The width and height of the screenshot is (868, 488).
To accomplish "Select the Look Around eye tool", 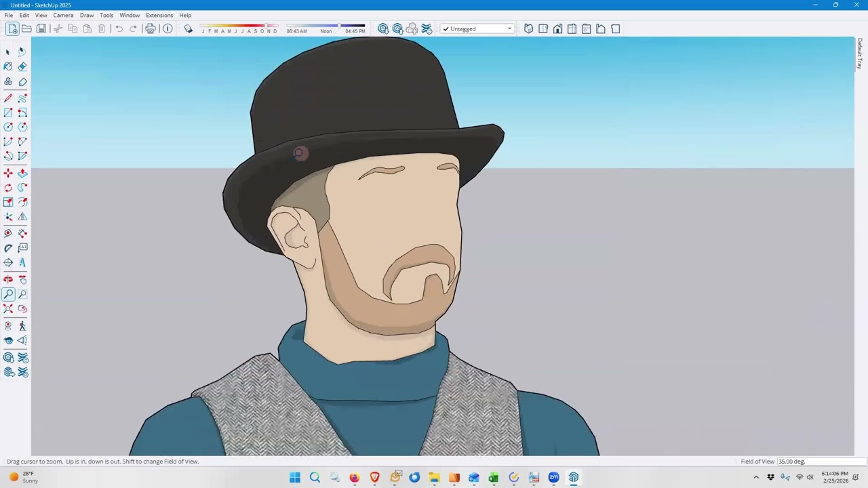I will tap(8, 341).
